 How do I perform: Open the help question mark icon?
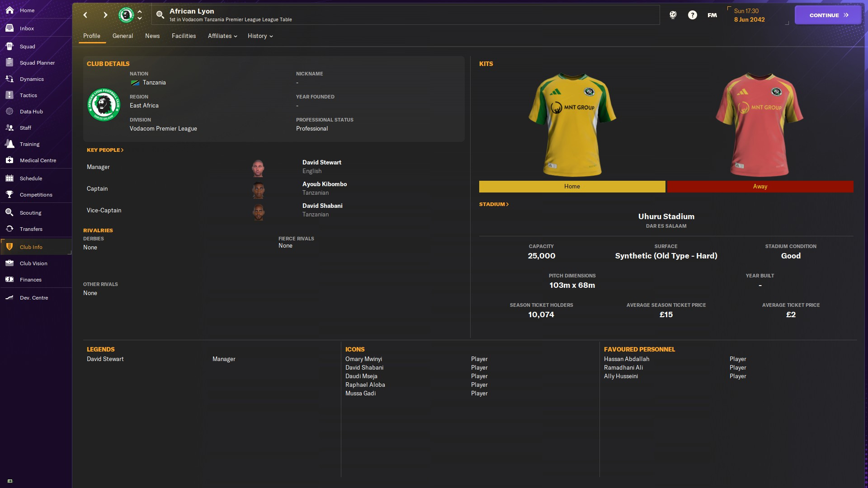coord(692,15)
